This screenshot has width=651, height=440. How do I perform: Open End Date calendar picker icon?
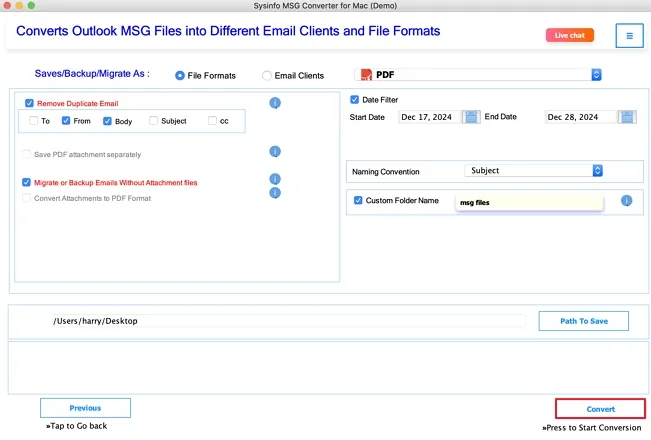tap(627, 117)
